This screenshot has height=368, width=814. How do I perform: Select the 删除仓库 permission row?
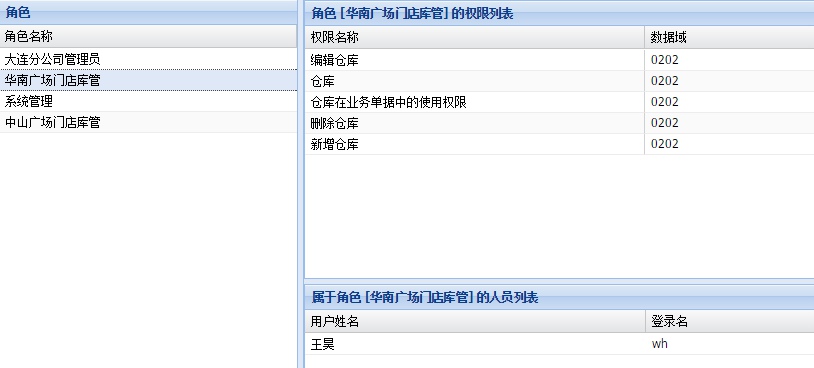pyautogui.click(x=560, y=124)
